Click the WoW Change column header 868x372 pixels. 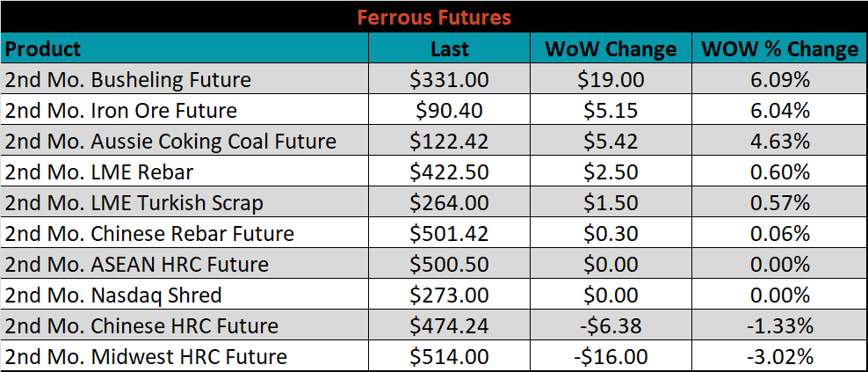[611, 48]
